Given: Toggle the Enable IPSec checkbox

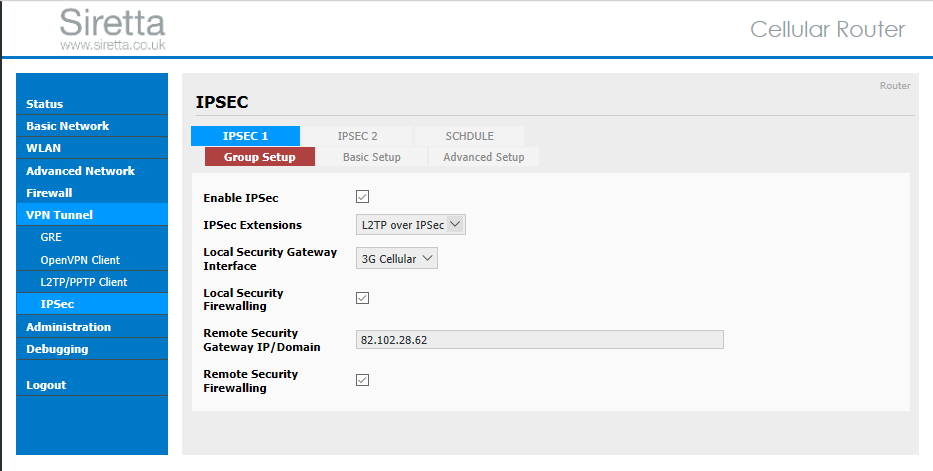Looking at the screenshot, I should (362, 197).
